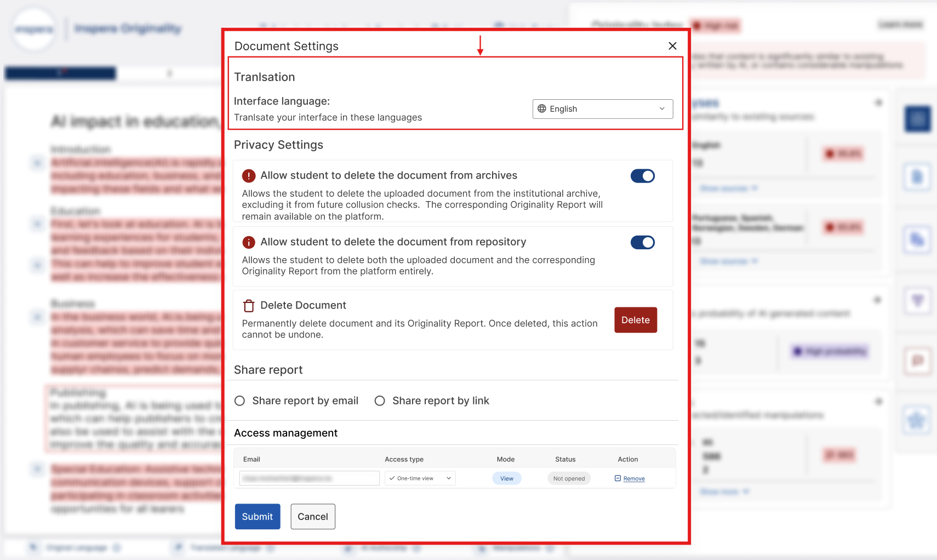The image size is (937, 560).
Task: Switch to the Manipulations tab at bottom
Action: pyautogui.click(x=515, y=547)
